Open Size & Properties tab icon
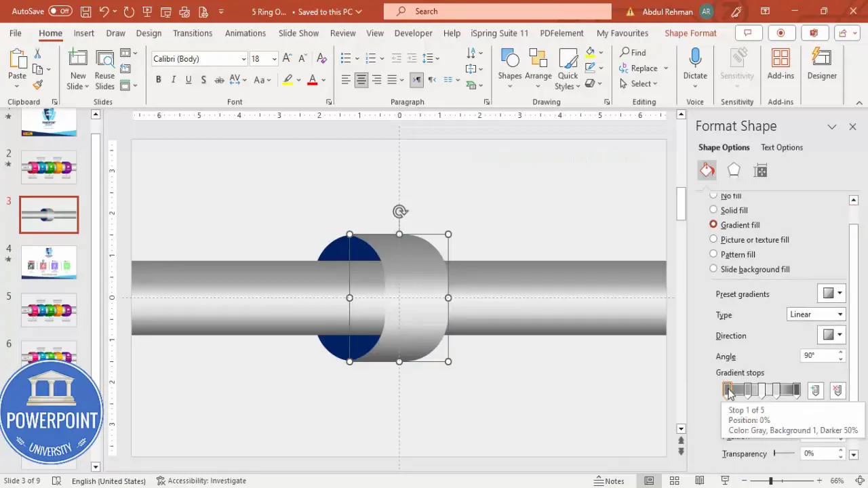The image size is (868, 488). click(761, 170)
